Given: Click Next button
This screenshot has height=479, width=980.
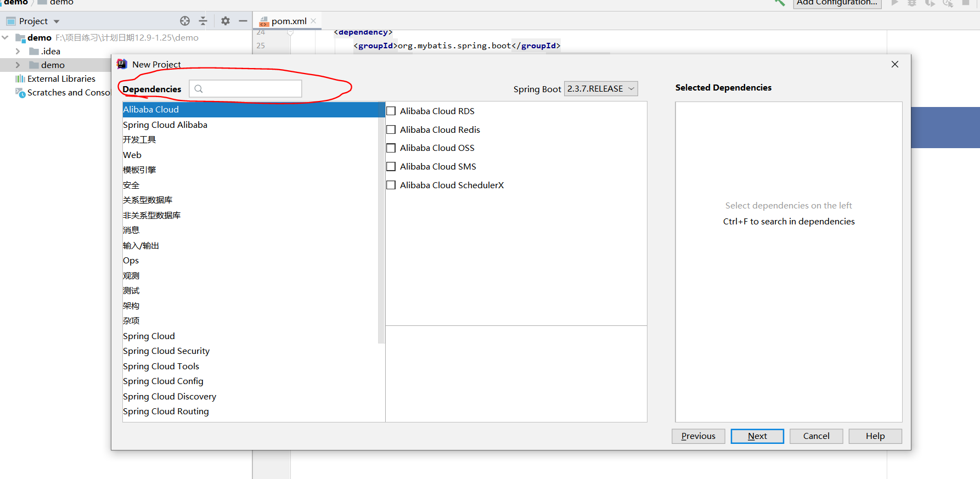Looking at the screenshot, I should click(757, 436).
